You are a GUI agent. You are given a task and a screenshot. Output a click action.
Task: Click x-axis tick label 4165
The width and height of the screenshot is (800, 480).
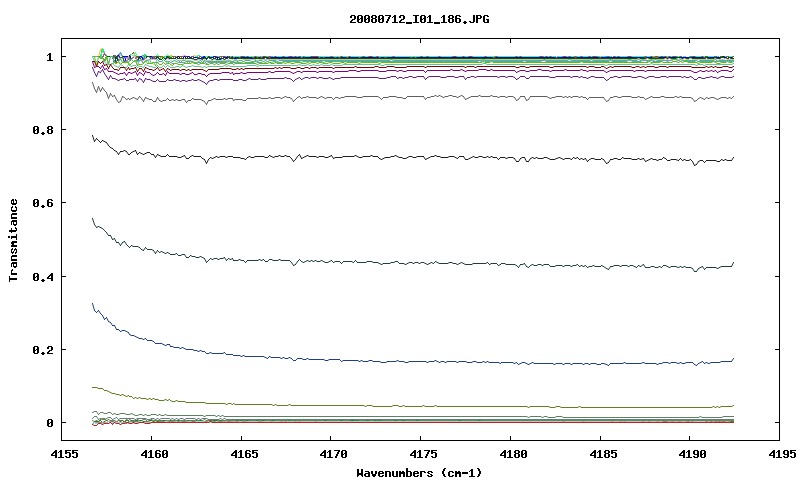click(243, 454)
